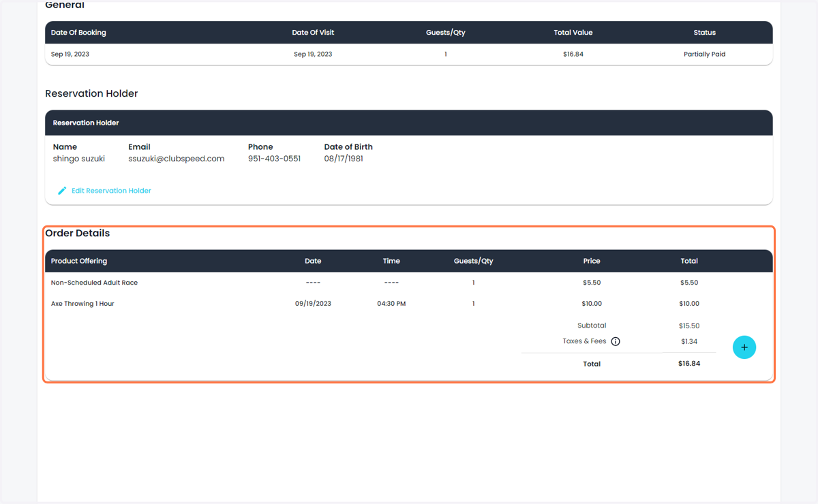The height and width of the screenshot is (504, 818).
Task: Click the $16.84 value in General table
Action: tap(573, 54)
